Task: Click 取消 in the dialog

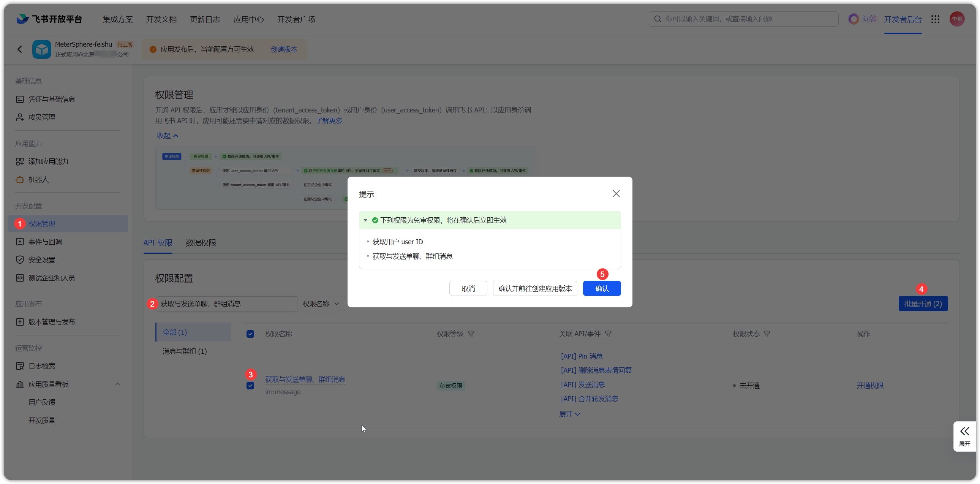Action: [x=468, y=288]
